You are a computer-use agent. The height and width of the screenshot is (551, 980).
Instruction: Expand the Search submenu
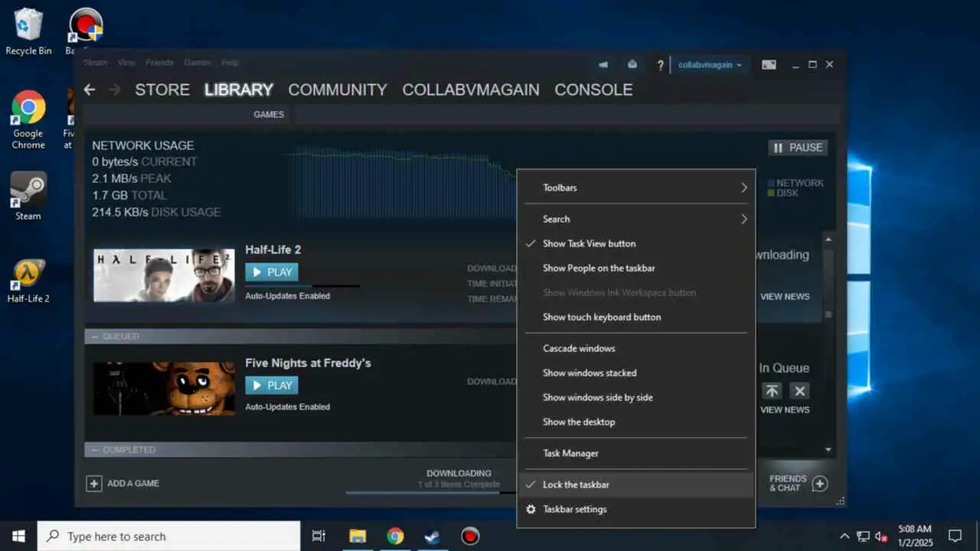pyautogui.click(x=636, y=219)
